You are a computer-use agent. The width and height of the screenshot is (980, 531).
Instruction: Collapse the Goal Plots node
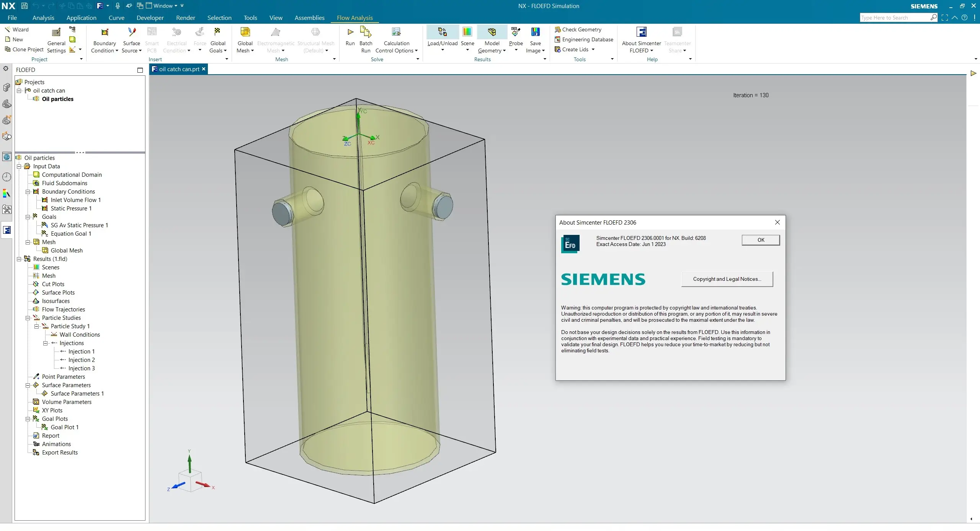pyautogui.click(x=28, y=419)
